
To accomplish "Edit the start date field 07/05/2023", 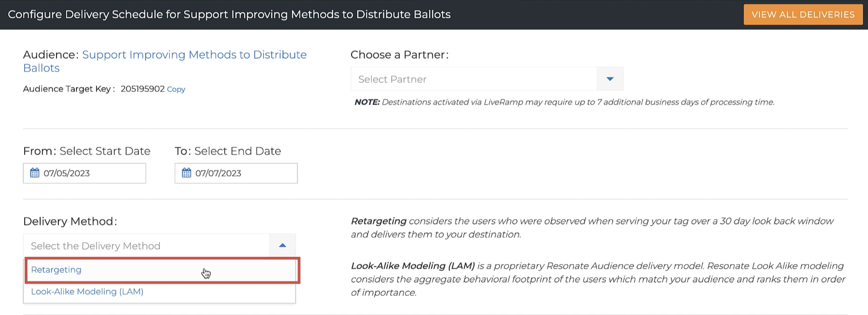I will tap(85, 173).
